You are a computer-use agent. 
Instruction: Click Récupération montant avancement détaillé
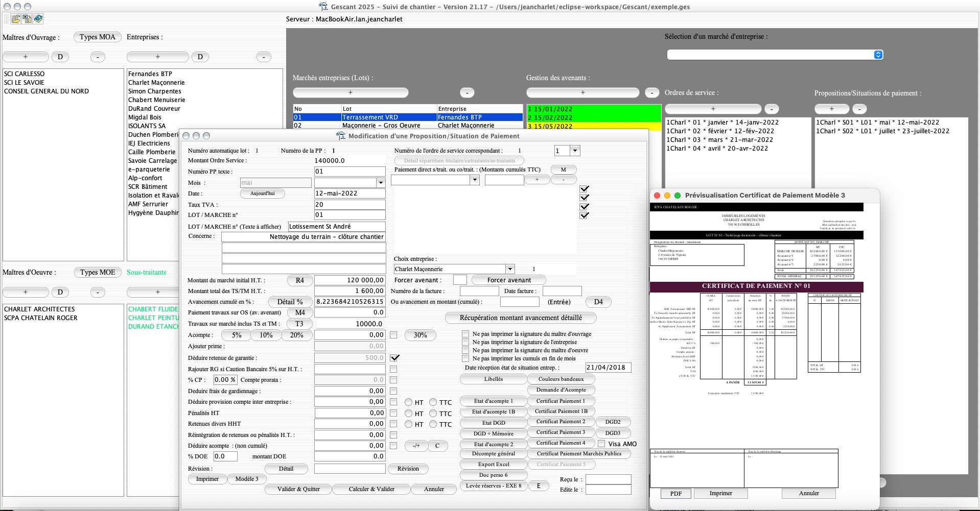point(521,318)
